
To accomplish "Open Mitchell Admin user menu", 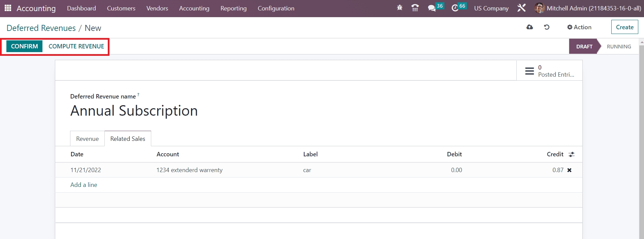I will 587,8.
